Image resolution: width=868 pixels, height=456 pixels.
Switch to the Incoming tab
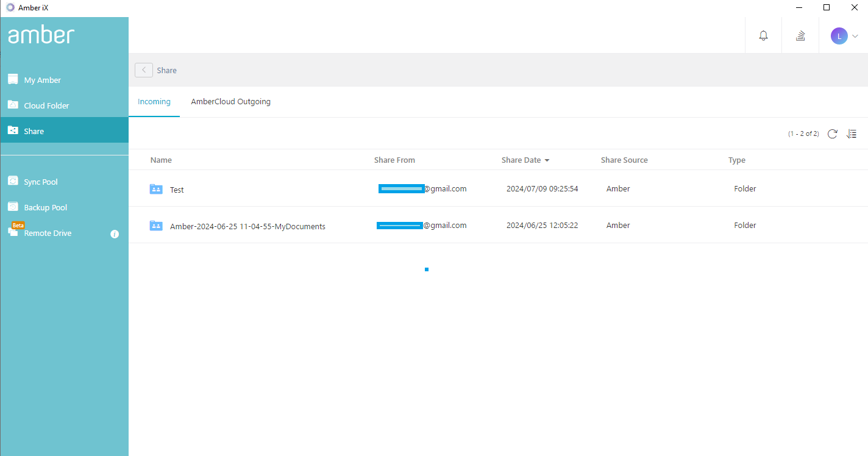coord(154,102)
